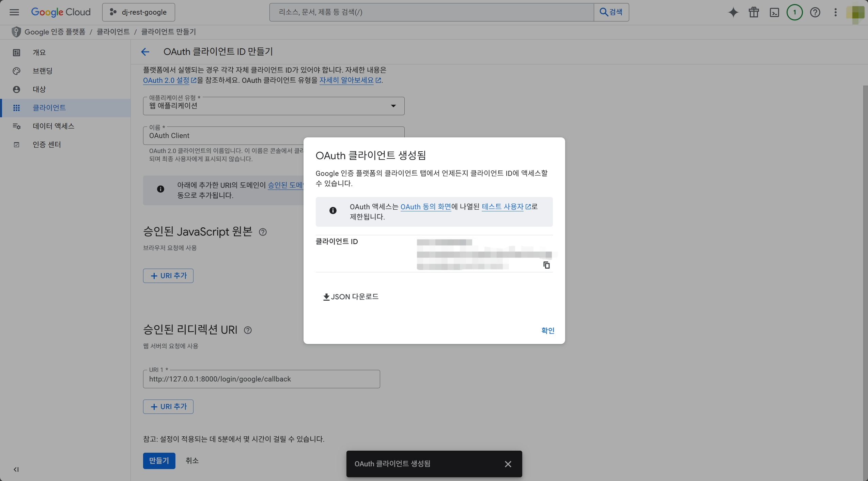Screen dimensions: 868x481
Task: Open the gift free trial icon
Action: pos(754,12)
